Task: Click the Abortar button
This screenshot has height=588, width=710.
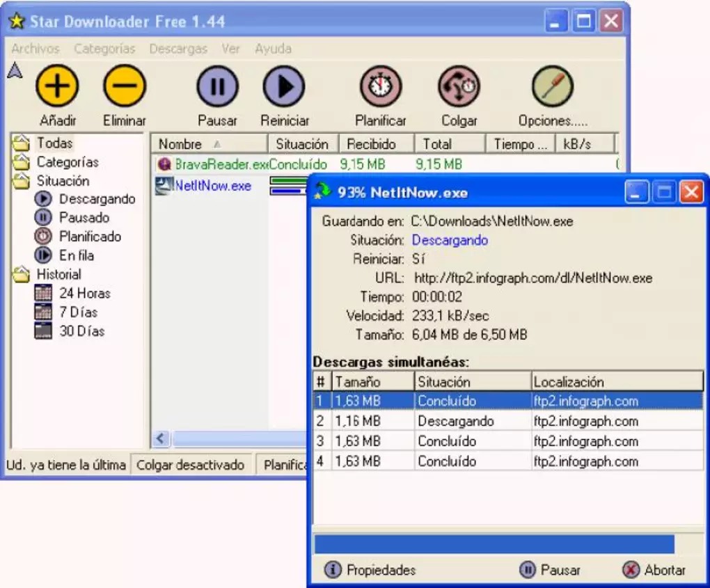Action: pos(654,570)
